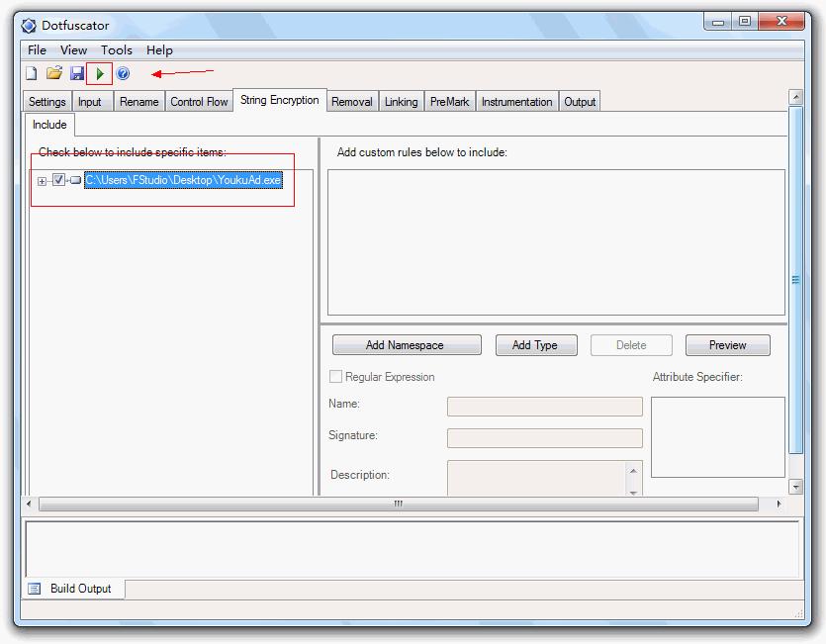
Task: Click the Open project folder icon
Action: pos(54,73)
